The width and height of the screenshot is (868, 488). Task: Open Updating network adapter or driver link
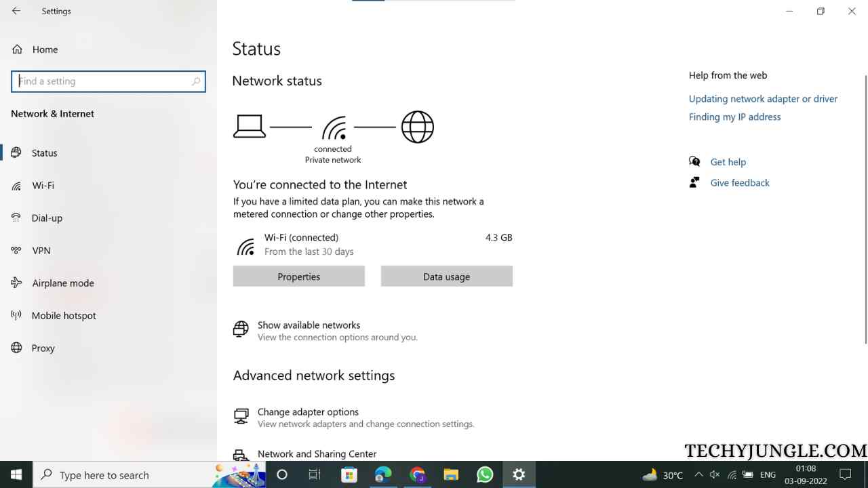[x=763, y=99]
